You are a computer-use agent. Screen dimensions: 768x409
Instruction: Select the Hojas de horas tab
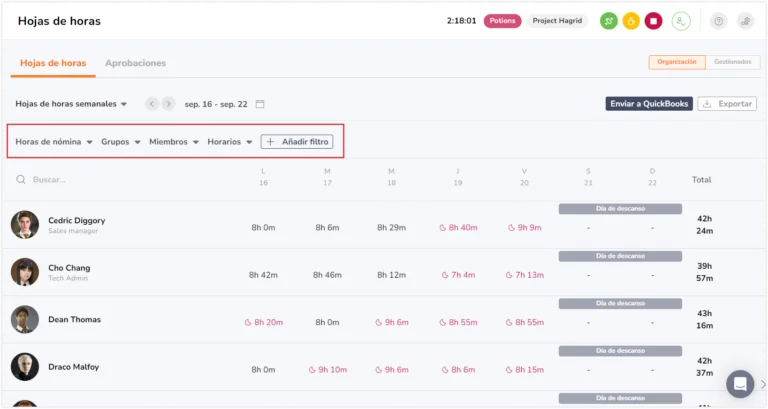(53, 63)
